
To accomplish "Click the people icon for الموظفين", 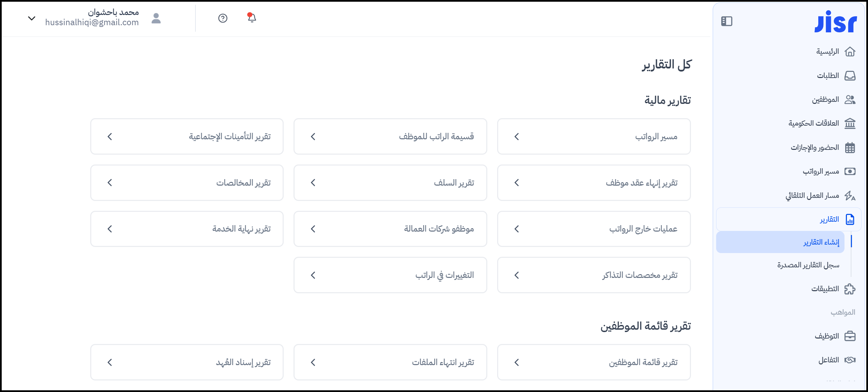I will (x=850, y=100).
